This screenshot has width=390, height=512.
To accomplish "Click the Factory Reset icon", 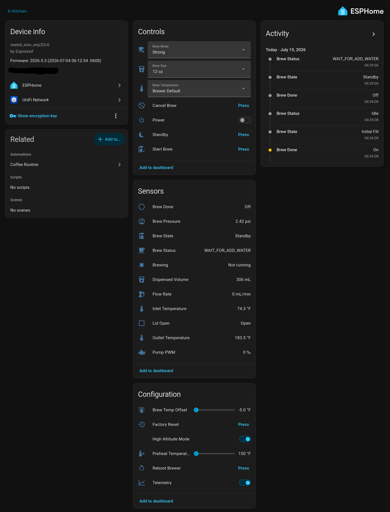I will point(141,424).
